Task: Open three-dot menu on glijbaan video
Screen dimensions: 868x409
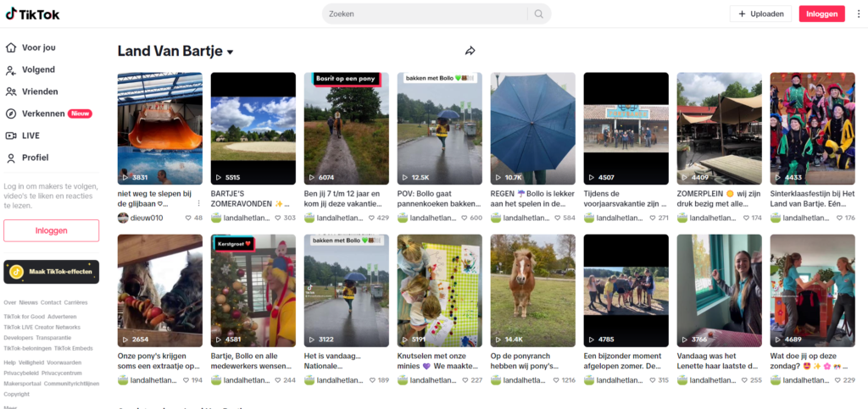Action: pos(198,203)
